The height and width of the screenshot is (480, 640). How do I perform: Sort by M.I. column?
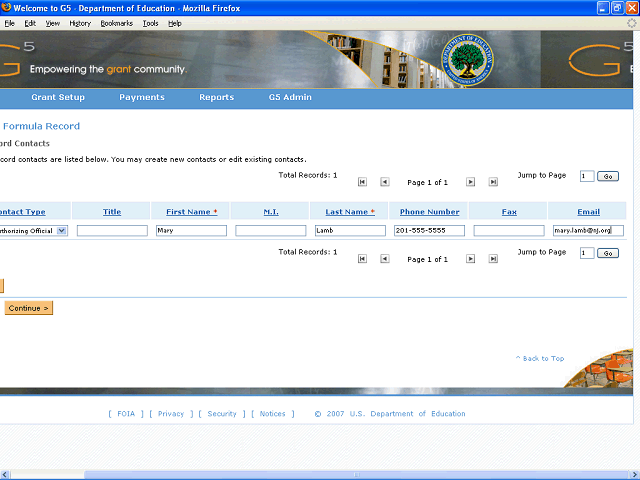[x=271, y=212]
